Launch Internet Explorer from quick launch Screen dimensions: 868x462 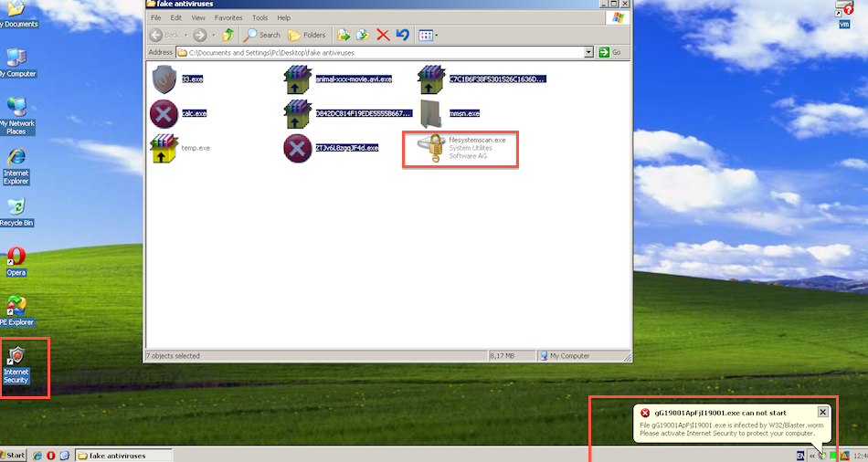(37, 456)
